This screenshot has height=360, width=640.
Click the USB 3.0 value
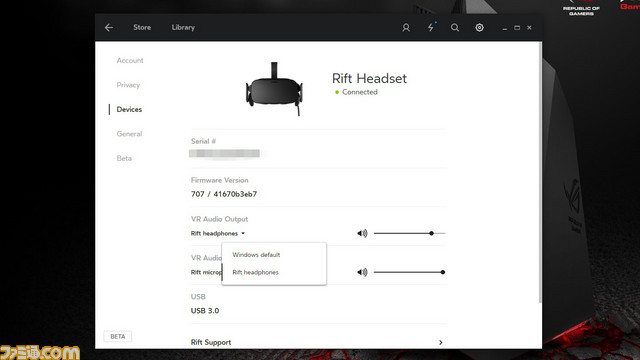pyautogui.click(x=205, y=311)
